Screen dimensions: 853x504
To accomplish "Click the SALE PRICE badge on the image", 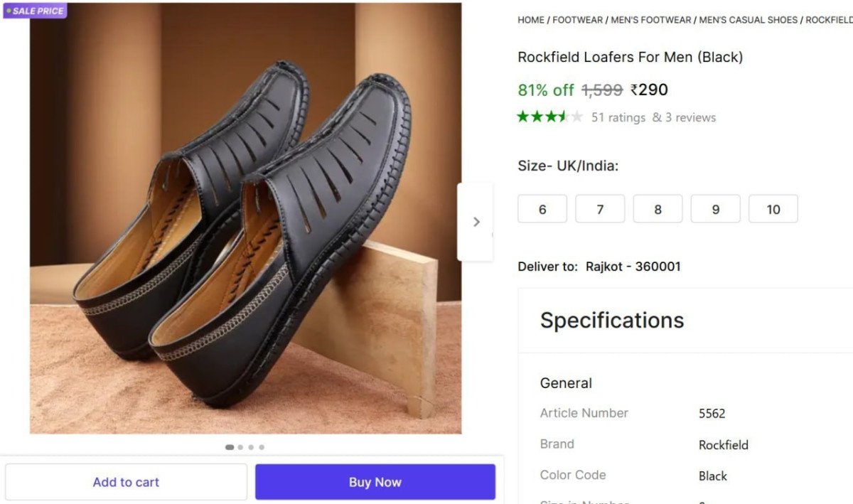I will pyautogui.click(x=35, y=10).
